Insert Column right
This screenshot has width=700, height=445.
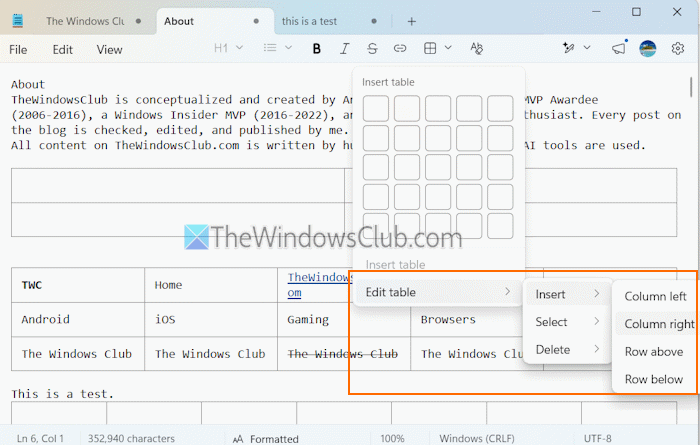point(655,324)
